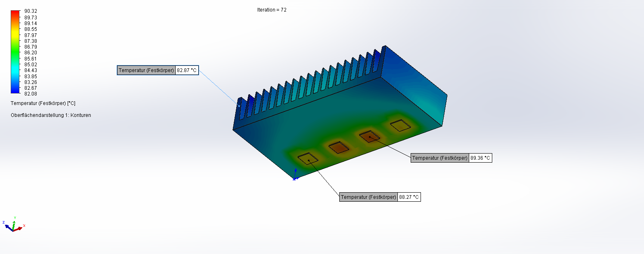Click the temperature color legend bar
The image size is (644, 254).
15,52
